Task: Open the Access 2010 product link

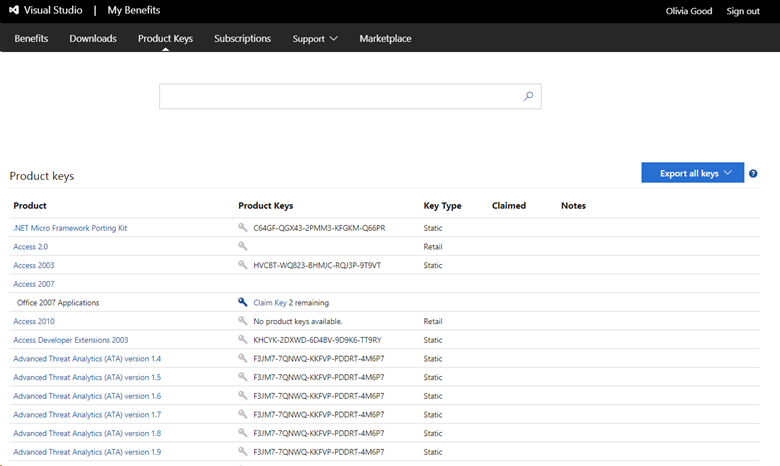Action: click(34, 321)
